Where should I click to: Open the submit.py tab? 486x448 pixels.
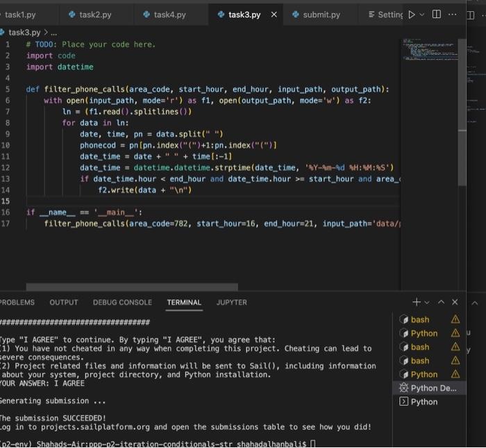(x=317, y=15)
